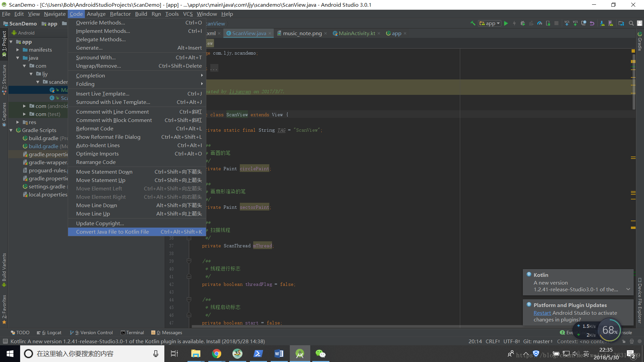644x362 pixels.
Task: Collapse the Gradle Scripts node
Action: click(x=11, y=130)
